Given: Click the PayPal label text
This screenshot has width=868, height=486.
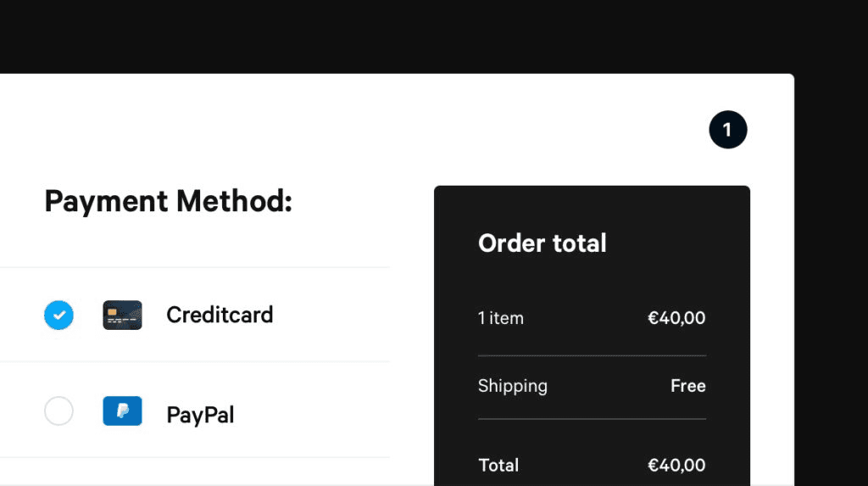Looking at the screenshot, I should tap(200, 415).
